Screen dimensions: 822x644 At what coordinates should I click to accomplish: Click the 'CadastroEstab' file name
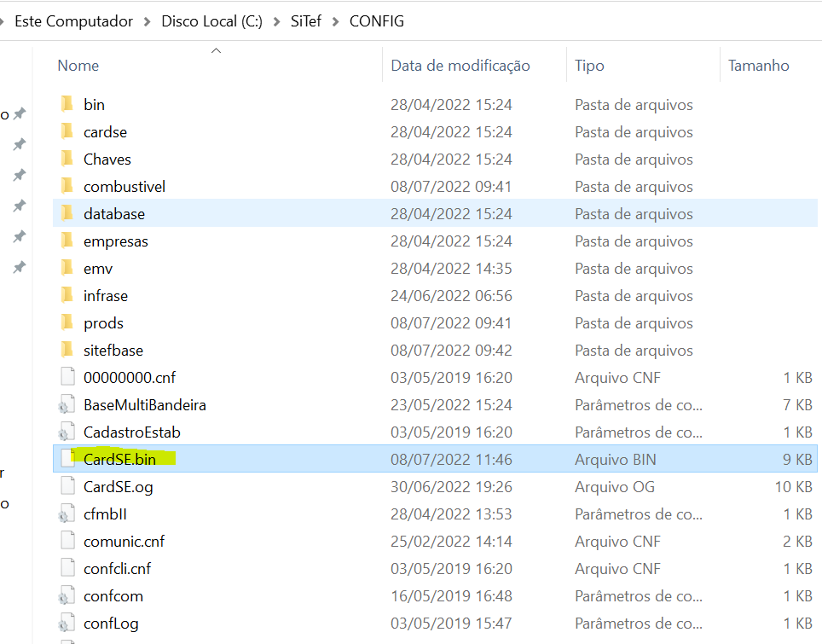point(132,432)
